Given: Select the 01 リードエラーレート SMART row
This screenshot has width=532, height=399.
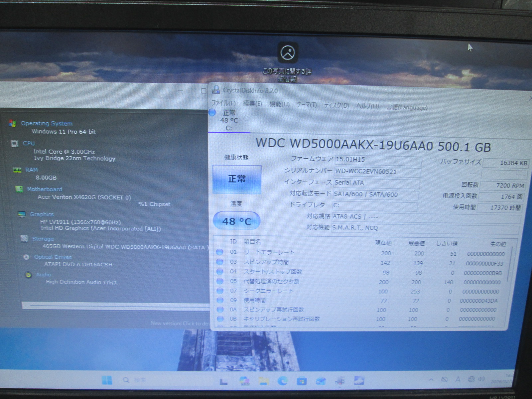Looking at the screenshot, I should (269, 252).
